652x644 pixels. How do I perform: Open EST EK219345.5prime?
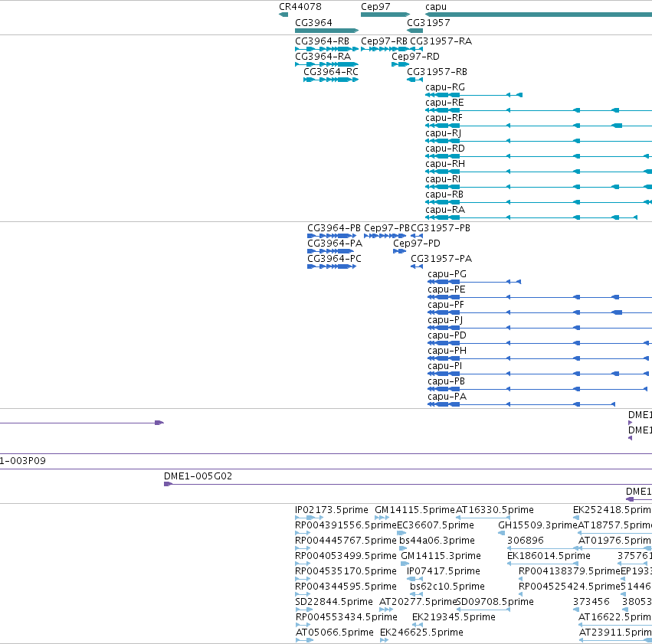(x=454, y=618)
